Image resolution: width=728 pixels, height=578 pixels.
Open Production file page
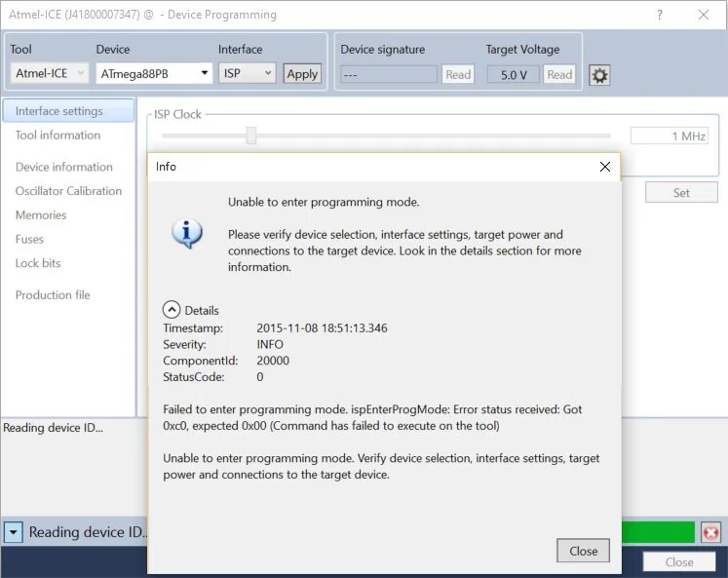(53, 294)
